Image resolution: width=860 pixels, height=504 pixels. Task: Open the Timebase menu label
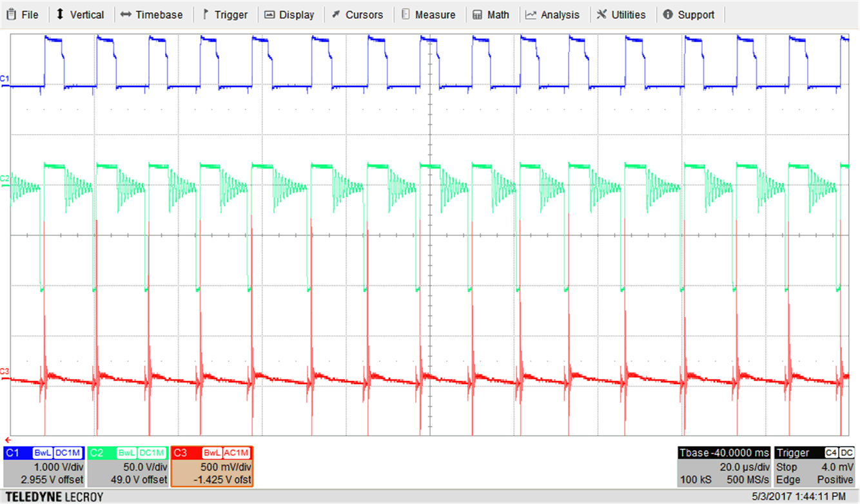159,14
